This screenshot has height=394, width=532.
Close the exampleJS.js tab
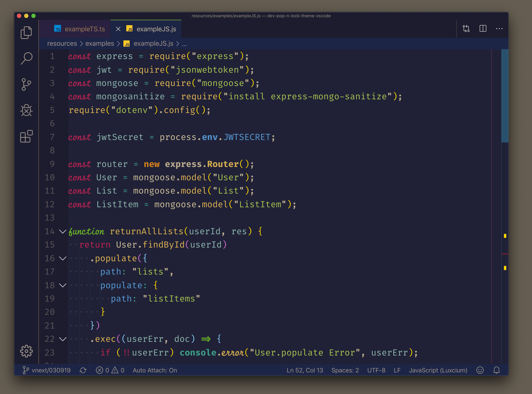[x=118, y=29]
